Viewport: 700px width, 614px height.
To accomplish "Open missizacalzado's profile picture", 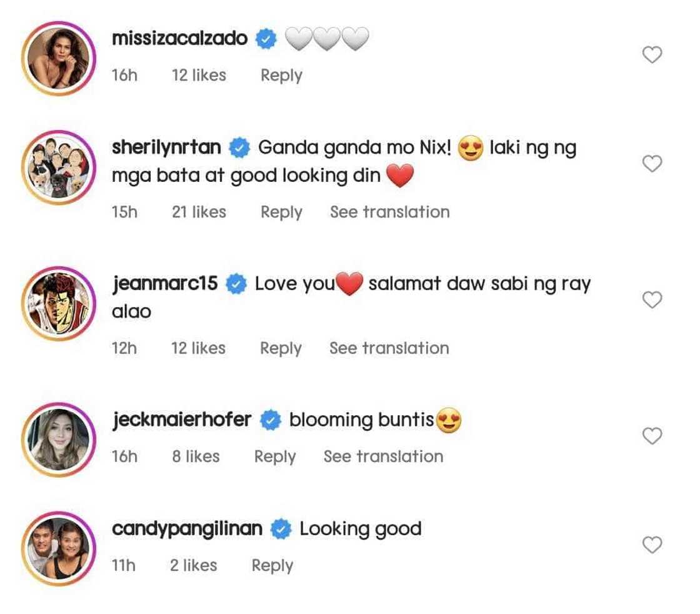I will [58, 56].
